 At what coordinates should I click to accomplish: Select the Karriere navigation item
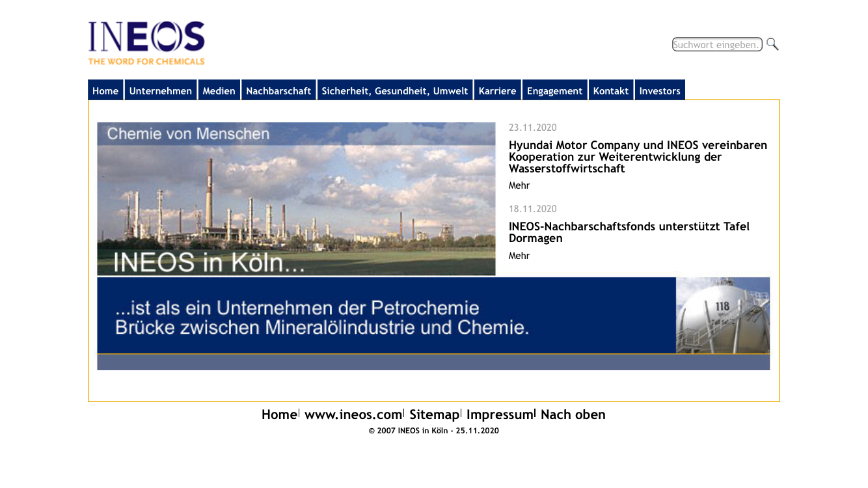click(497, 90)
